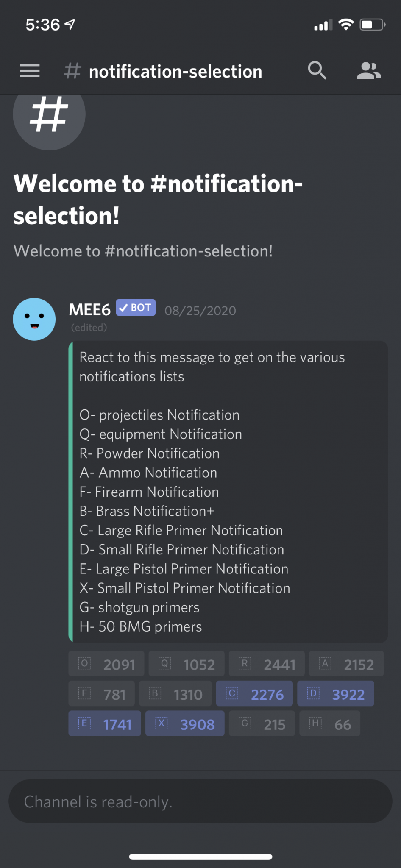
Task: Toggle the R reaction showing 2441
Action: click(x=267, y=664)
